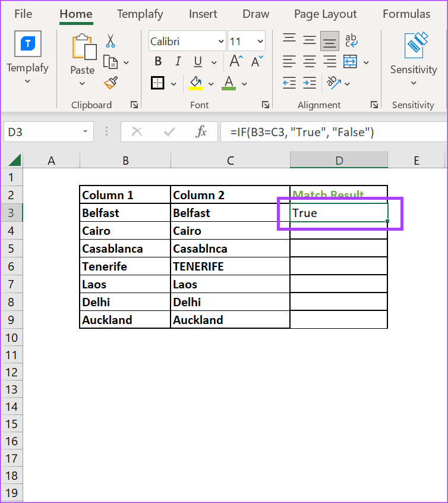Toggle bottom align button

(x=330, y=41)
